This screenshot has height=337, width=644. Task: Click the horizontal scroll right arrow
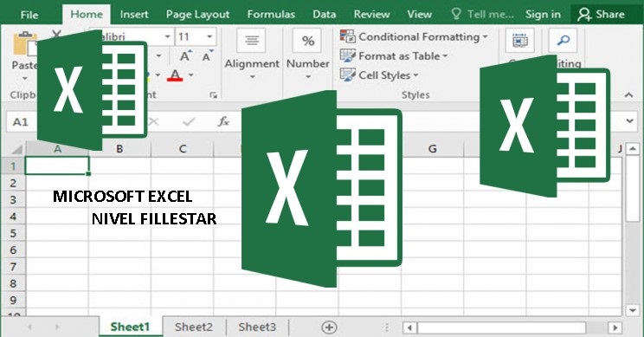[x=615, y=328]
